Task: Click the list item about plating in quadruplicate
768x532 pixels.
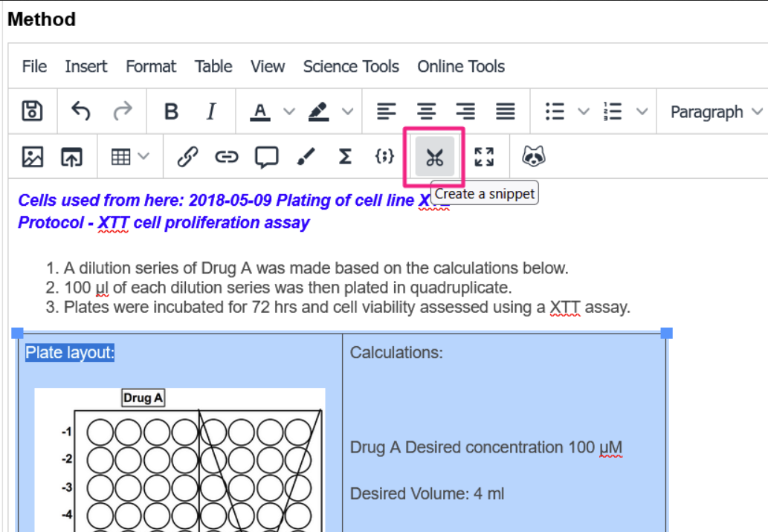Action: point(288,288)
